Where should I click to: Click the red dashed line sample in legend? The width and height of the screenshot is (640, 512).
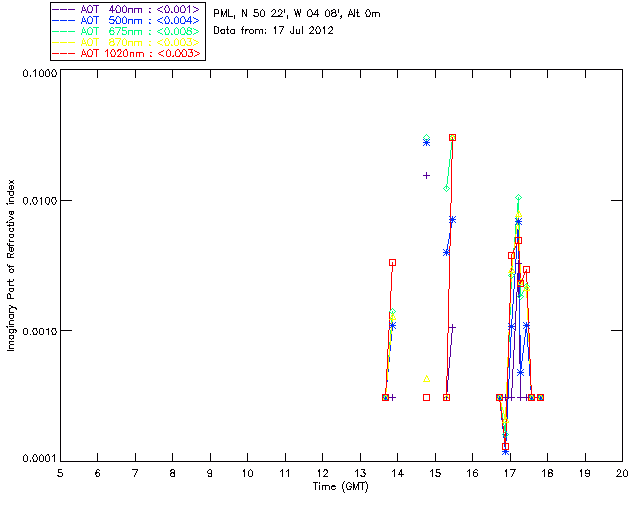point(64,53)
